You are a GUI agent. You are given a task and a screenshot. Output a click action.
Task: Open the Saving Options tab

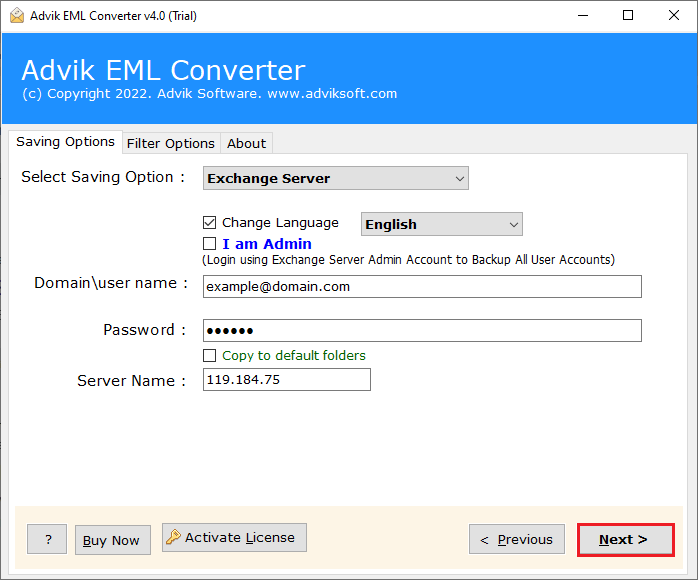pyautogui.click(x=65, y=142)
